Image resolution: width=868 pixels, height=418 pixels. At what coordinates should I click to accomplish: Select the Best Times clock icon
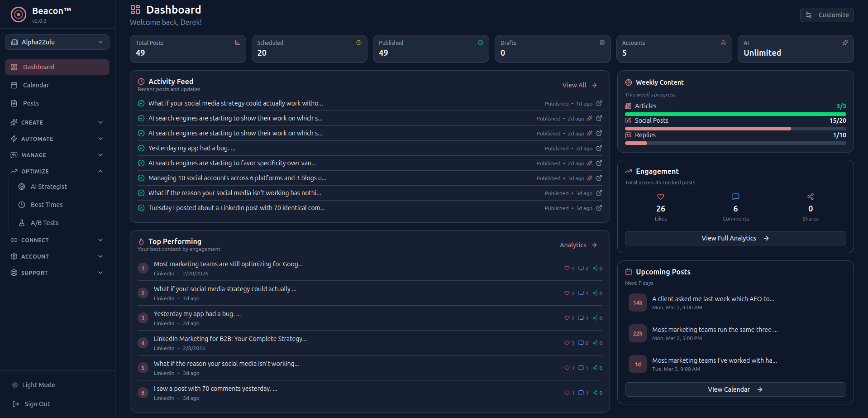coord(21,205)
